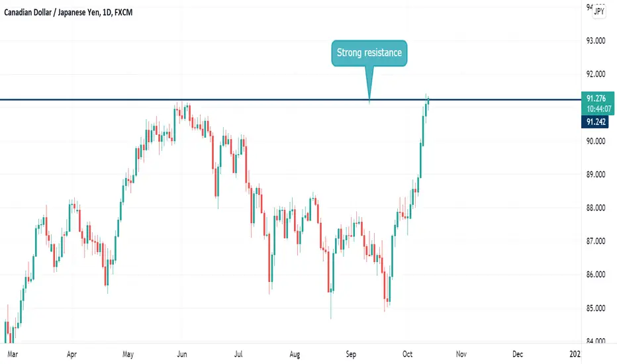Click the Jun label on time axis
Screen dimensions: 617x364
182,354
